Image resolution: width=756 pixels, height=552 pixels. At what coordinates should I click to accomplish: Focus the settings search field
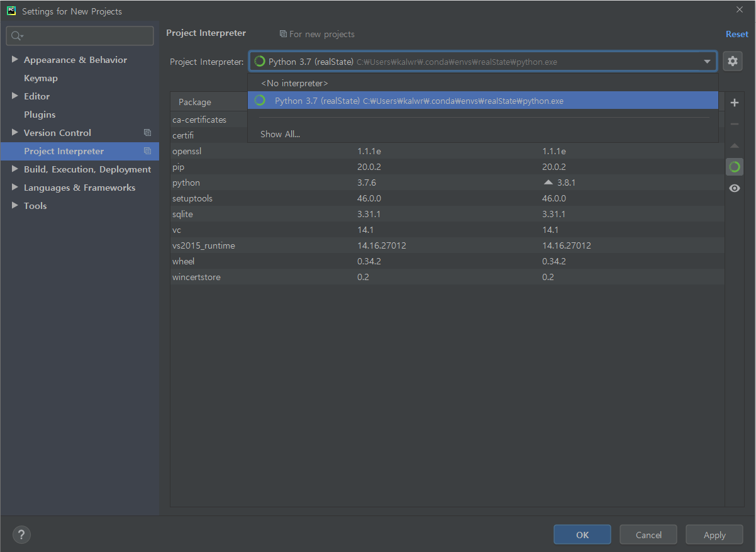point(80,36)
